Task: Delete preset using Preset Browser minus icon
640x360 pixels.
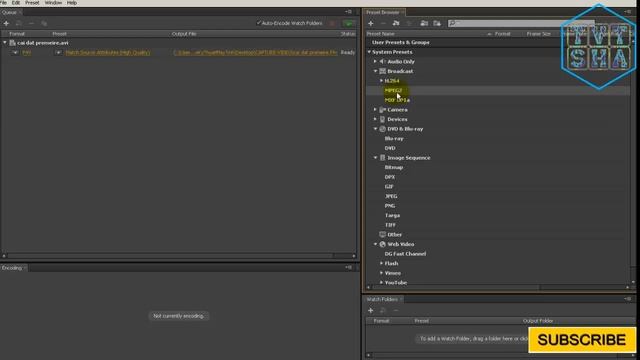Action: point(383,23)
